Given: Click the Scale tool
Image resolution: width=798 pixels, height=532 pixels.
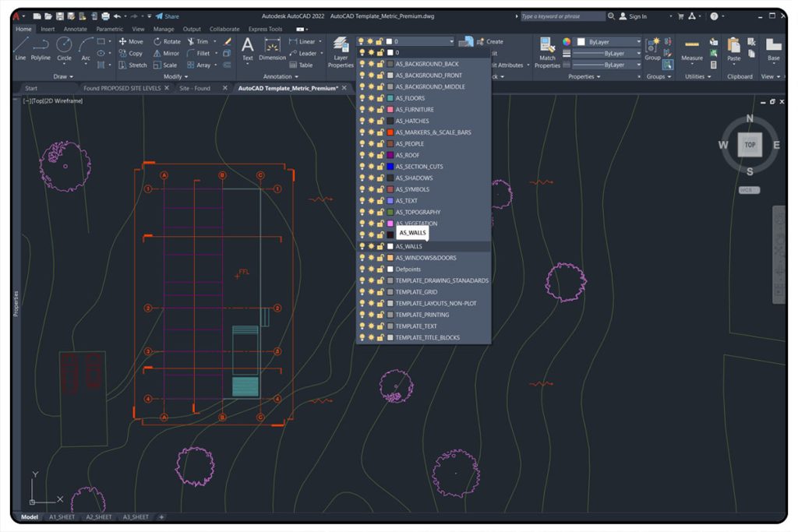Looking at the screenshot, I should pos(165,65).
